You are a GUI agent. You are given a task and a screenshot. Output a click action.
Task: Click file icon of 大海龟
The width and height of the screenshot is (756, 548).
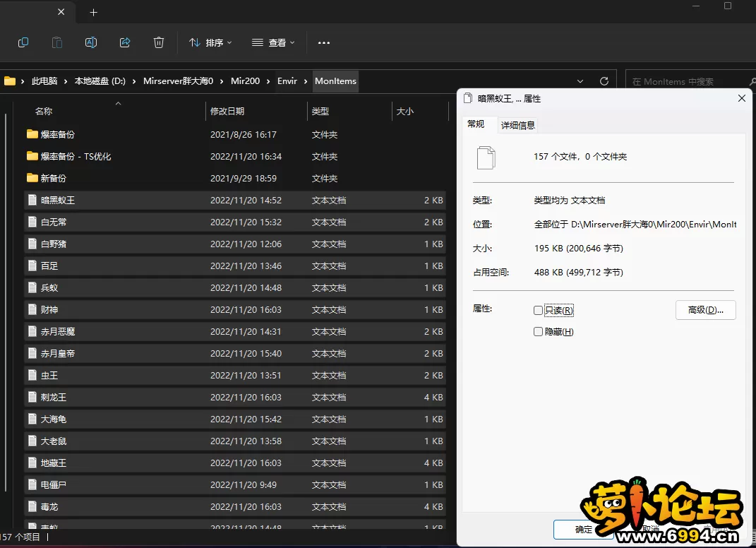[32, 419]
